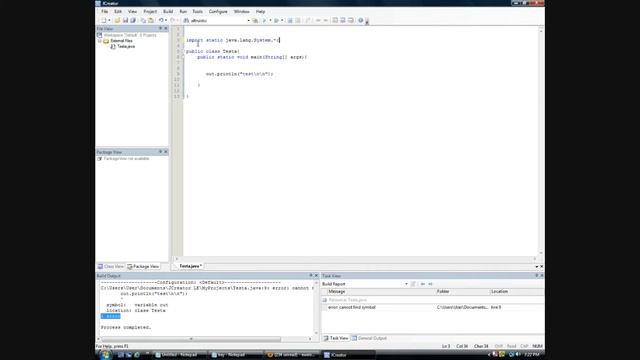This screenshot has height=360, width=640.
Task: Open the find combo box dropdown
Action: 248,20
